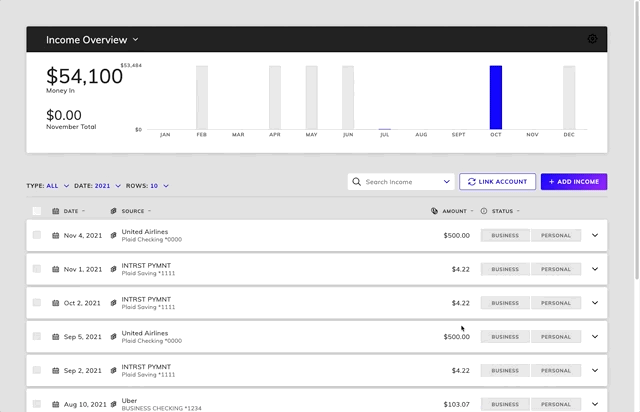Image resolution: width=640 pixels, height=412 pixels.
Task: Click the calendar icon in Date column header
Action: point(56,211)
